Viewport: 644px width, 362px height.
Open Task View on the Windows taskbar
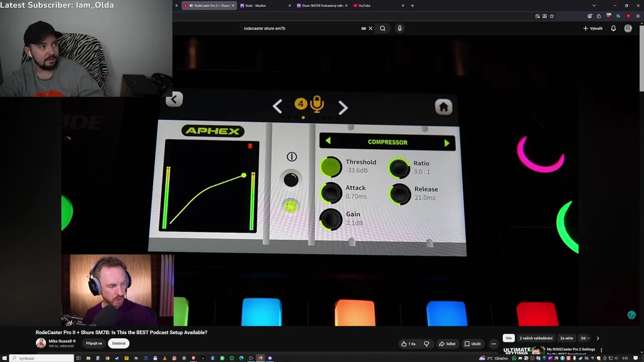(x=78, y=358)
